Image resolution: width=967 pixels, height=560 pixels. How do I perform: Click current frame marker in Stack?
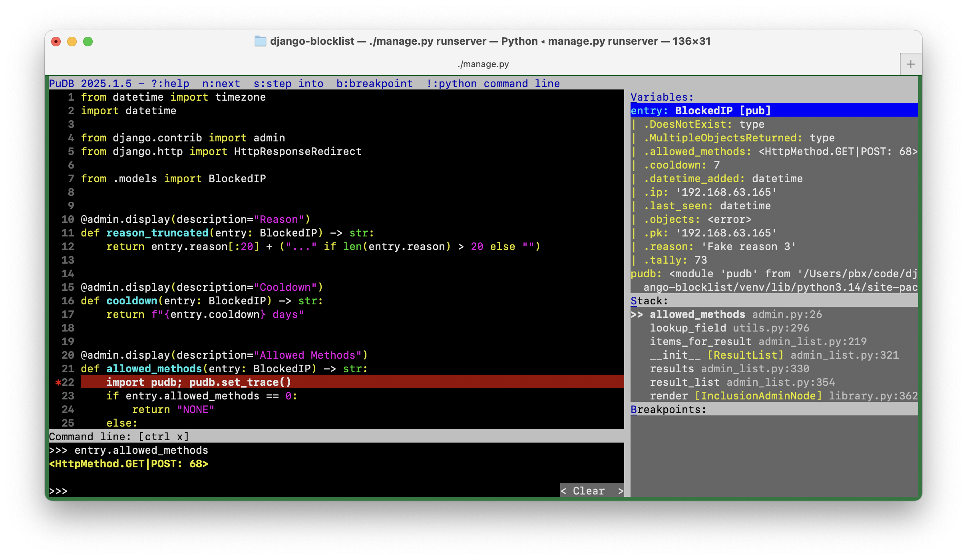[x=637, y=314]
